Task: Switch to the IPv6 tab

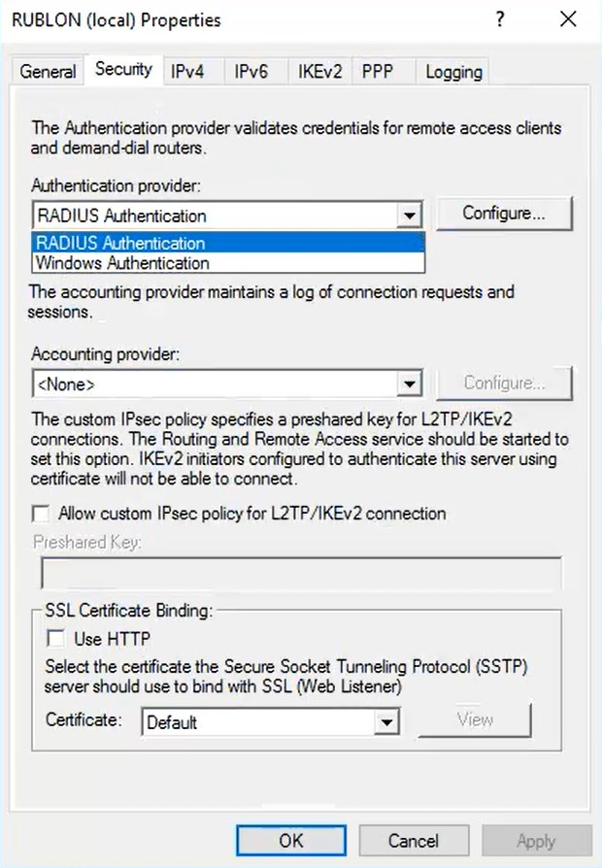Action: point(251,71)
